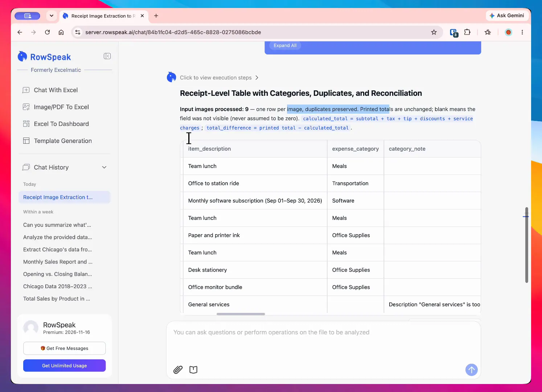The image size is (542, 392).
Task: View site information icon in address bar
Action: [x=78, y=32]
